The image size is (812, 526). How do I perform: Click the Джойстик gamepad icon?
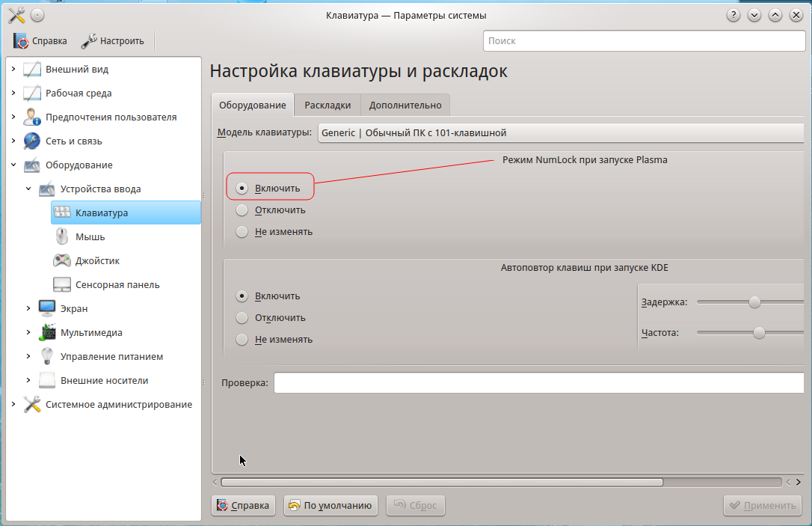coord(62,260)
